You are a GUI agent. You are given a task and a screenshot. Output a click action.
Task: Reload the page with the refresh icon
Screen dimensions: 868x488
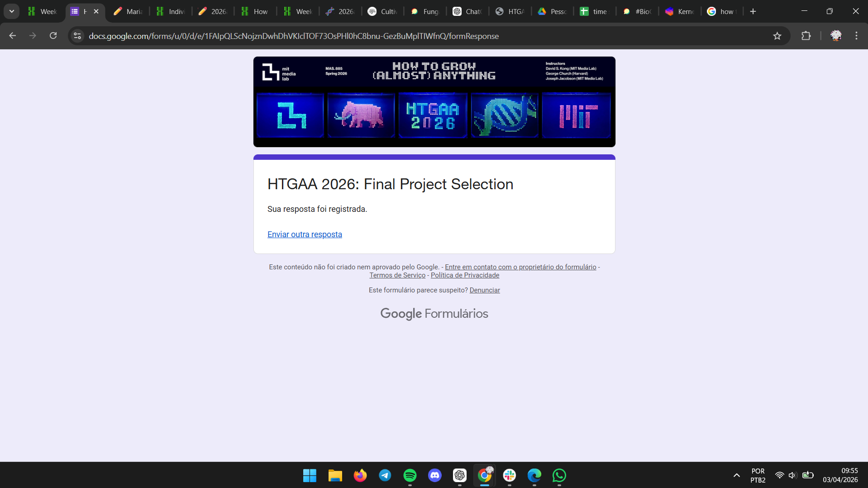(53, 36)
